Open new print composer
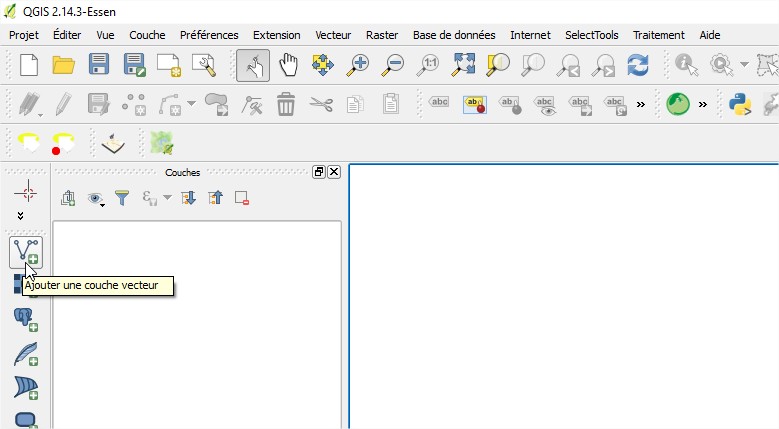 (168, 65)
